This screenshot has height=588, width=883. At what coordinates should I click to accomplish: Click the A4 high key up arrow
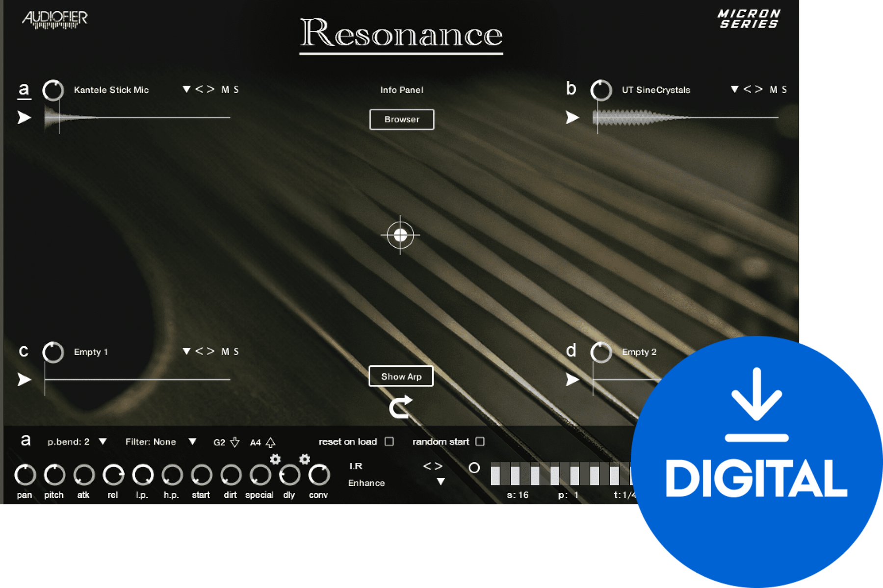[x=270, y=442]
